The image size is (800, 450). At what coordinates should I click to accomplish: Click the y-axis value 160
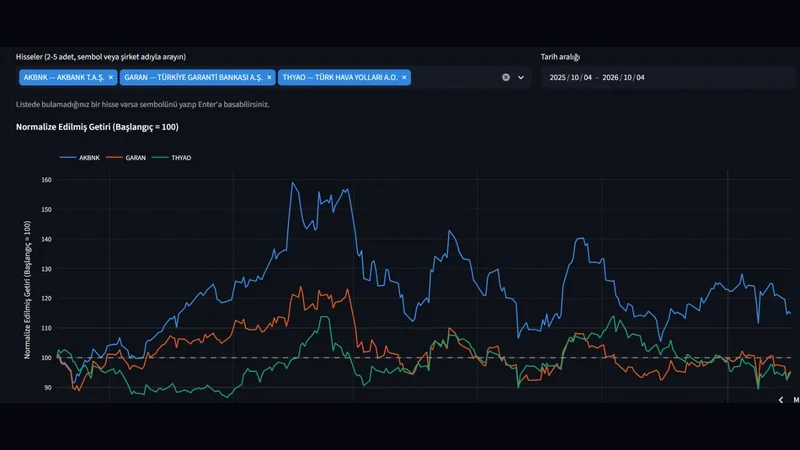click(x=46, y=180)
